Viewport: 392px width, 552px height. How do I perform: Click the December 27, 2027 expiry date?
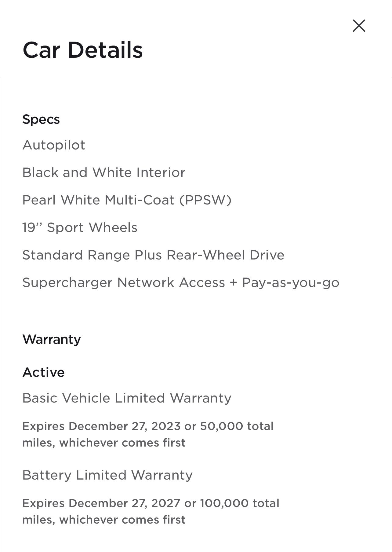pyautogui.click(x=125, y=503)
